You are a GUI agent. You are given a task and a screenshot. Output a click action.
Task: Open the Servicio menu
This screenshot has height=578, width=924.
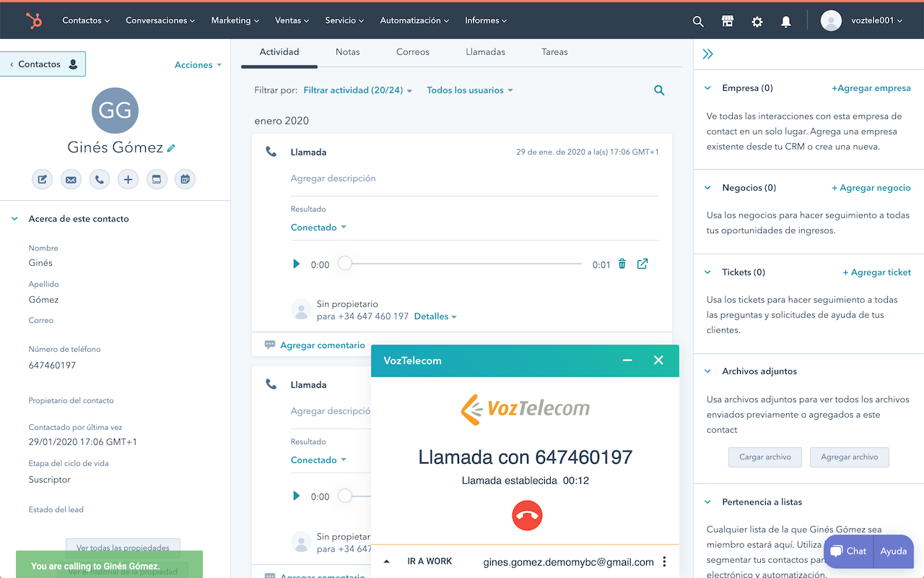[x=344, y=21]
